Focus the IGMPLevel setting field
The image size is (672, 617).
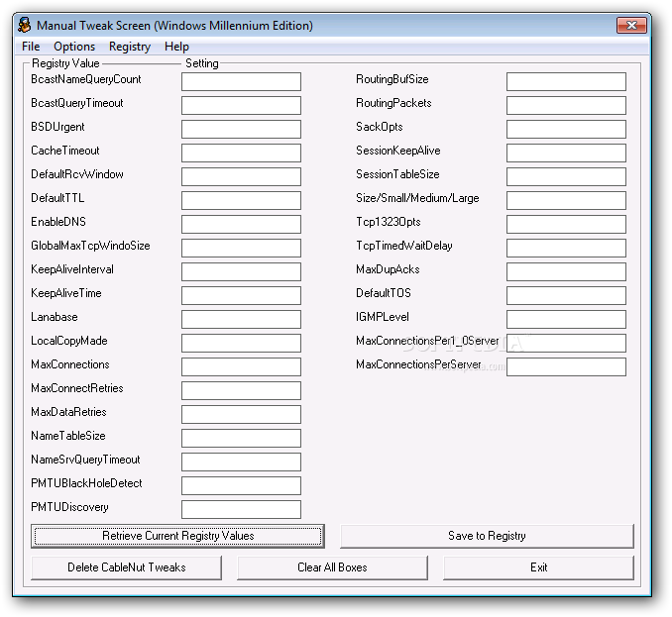[x=566, y=319]
